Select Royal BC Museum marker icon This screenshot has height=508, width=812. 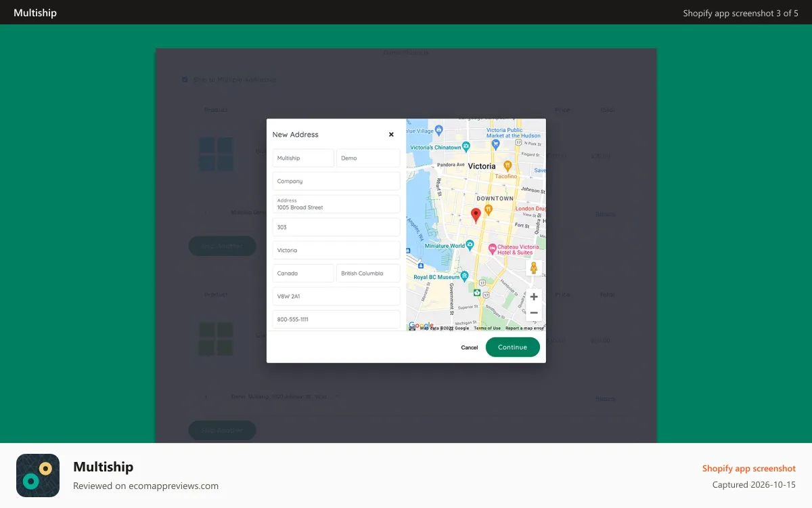(466, 277)
